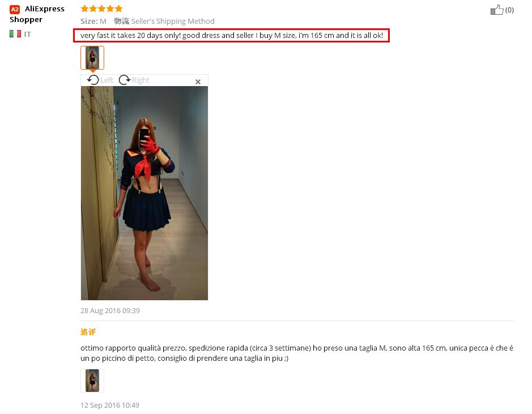The image size is (532, 414).
Task: Close the enlarged photo viewer
Action: 198,82
